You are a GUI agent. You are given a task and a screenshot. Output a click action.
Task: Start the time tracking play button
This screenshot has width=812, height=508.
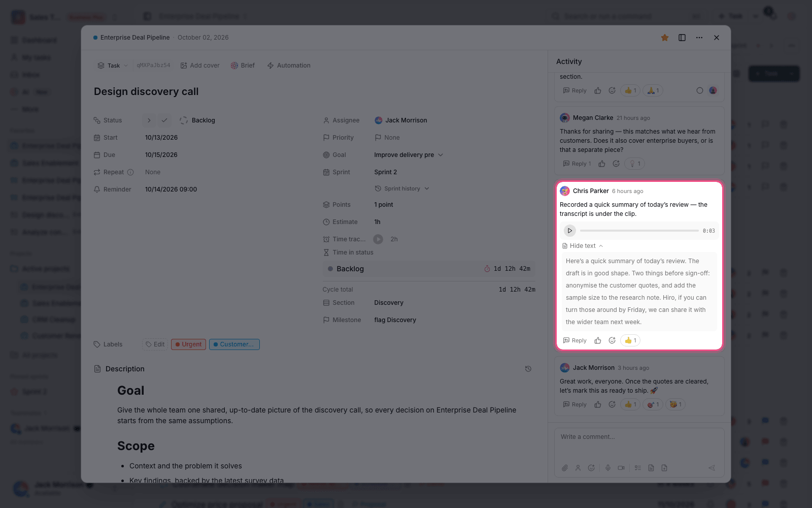click(x=378, y=239)
